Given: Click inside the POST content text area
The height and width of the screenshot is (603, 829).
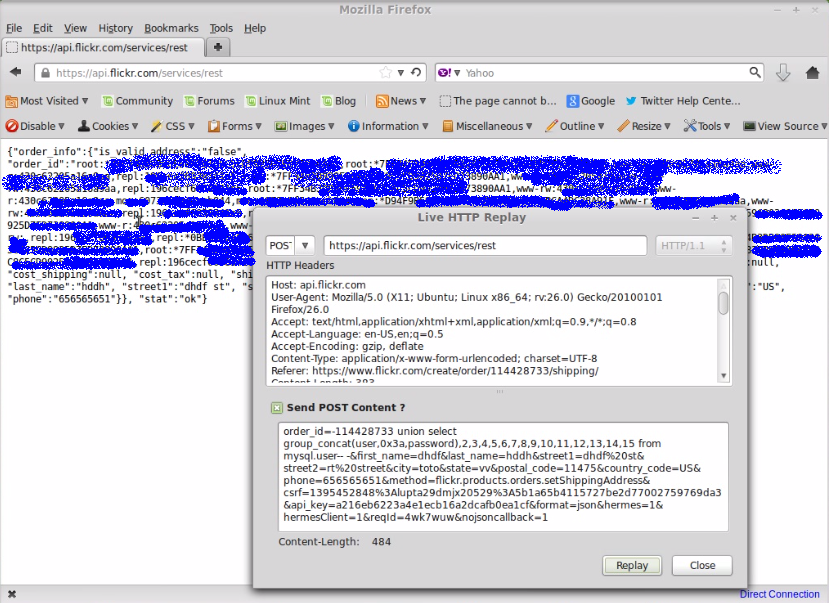Looking at the screenshot, I should coord(503,477).
